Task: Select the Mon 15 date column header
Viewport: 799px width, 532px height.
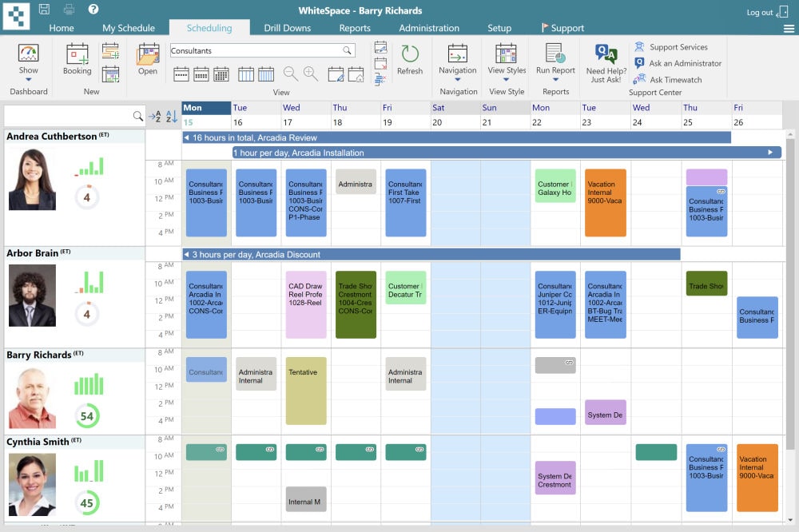Action: pos(206,115)
